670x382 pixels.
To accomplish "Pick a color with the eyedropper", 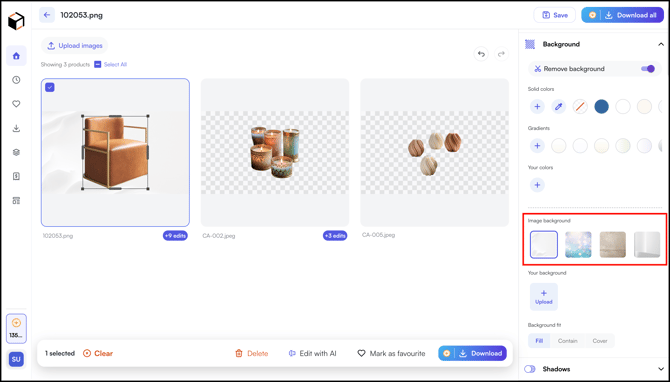I will point(558,106).
